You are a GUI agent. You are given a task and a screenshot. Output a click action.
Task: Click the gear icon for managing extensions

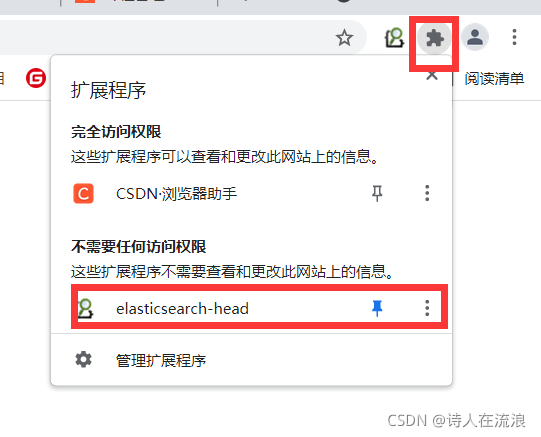83,360
